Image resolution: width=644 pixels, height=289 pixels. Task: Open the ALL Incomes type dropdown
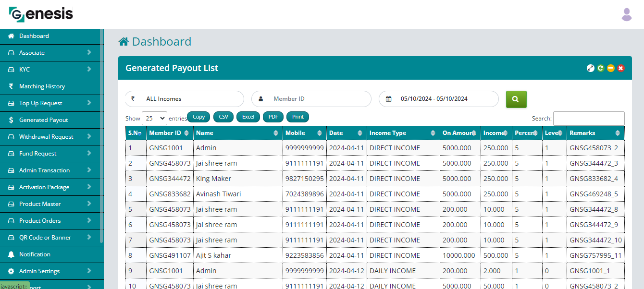[x=185, y=99]
